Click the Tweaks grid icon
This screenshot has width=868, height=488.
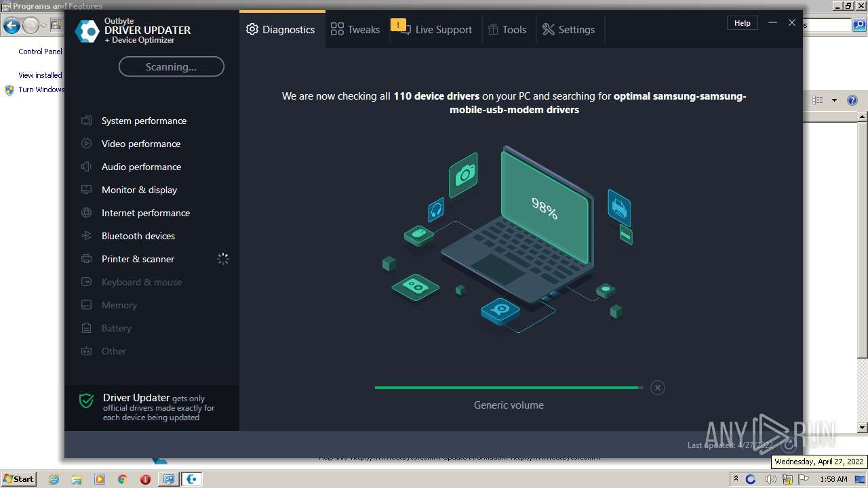click(x=337, y=29)
